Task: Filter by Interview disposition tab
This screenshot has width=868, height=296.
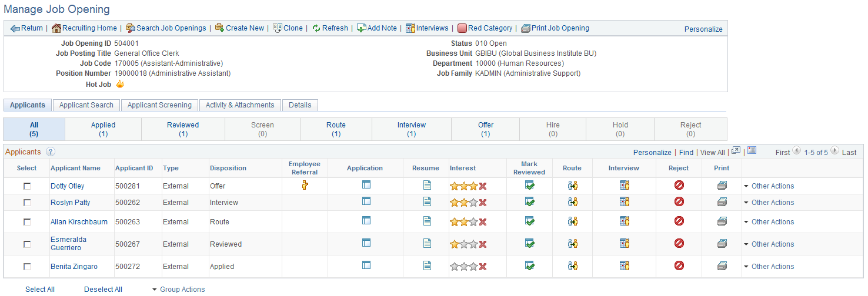Action: [412, 129]
